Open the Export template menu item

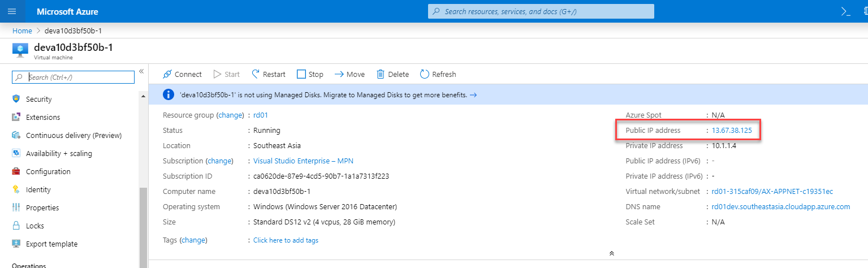click(51, 244)
